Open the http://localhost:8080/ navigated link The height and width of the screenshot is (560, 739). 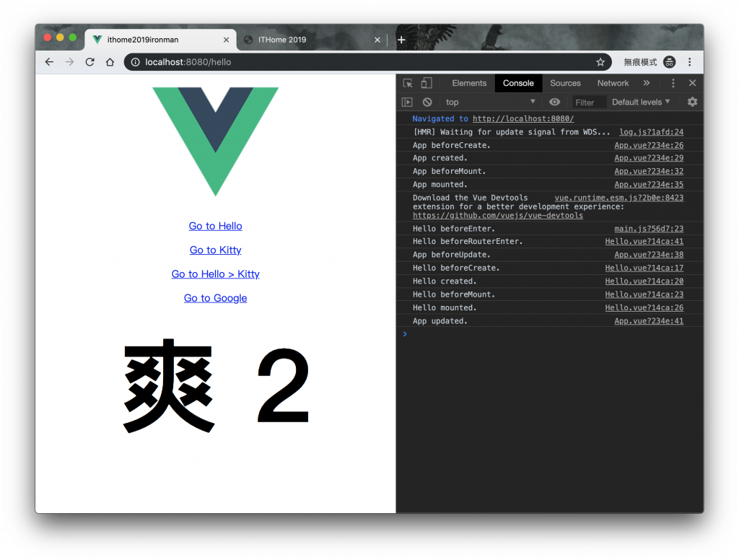tap(523, 119)
